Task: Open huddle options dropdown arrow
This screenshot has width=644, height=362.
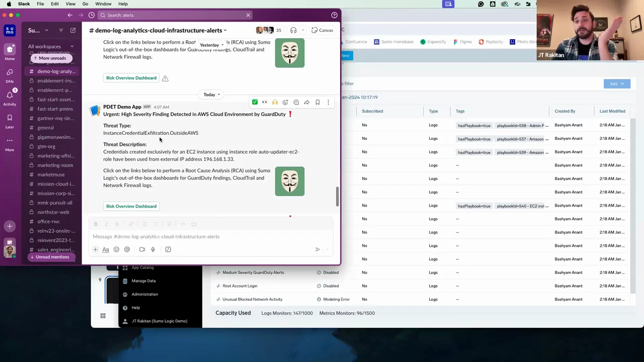Action: 303,30
